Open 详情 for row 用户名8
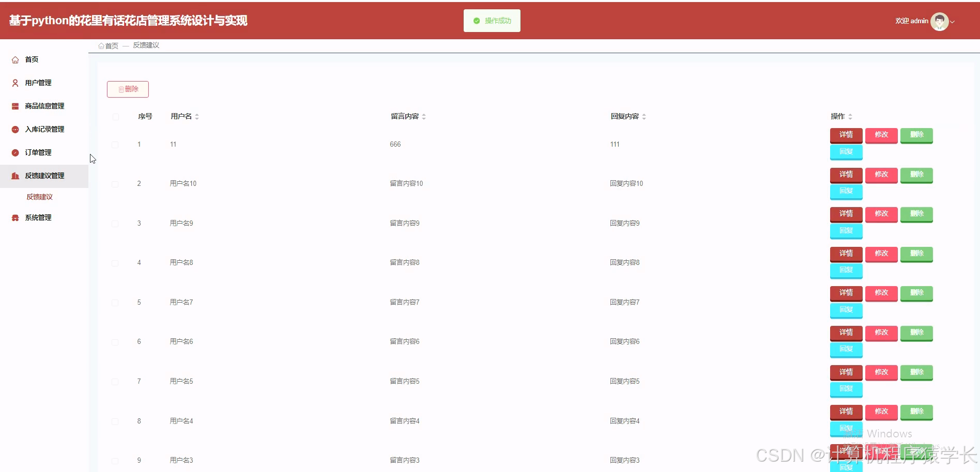This screenshot has width=980, height=472. [846, 254]
